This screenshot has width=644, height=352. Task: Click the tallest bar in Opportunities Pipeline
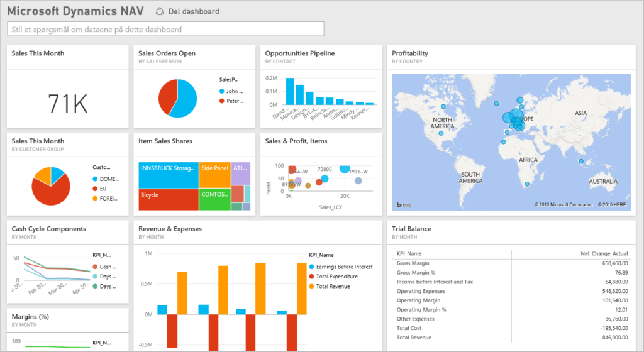pos(291,91)
